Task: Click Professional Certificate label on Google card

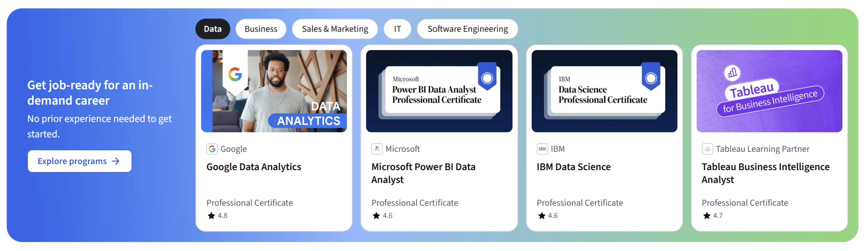Action: [249, 203]
